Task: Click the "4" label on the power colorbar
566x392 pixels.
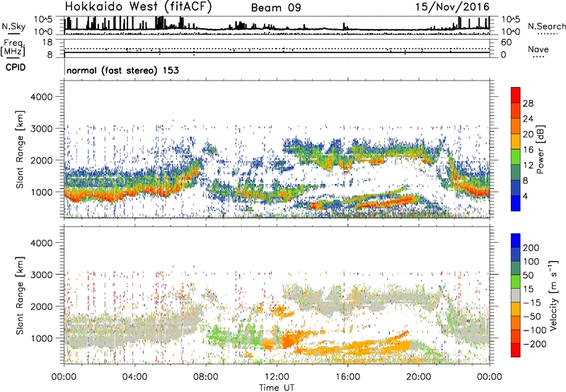Action: pos(525,196)
